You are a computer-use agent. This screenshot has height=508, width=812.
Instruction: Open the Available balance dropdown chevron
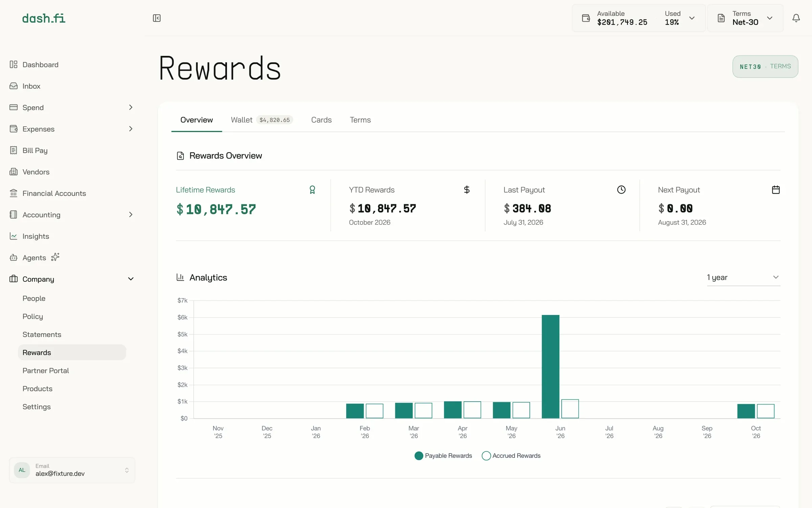692,18
